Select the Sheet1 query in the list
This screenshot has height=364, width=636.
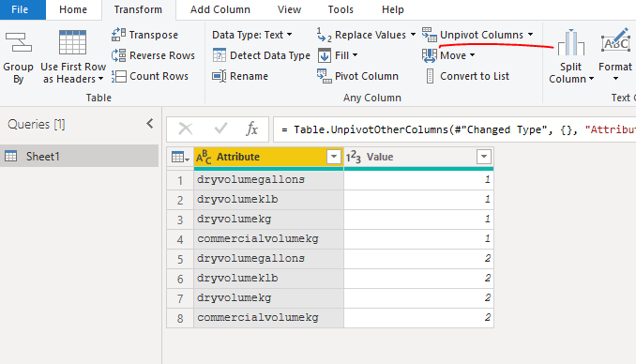point(79,157)
